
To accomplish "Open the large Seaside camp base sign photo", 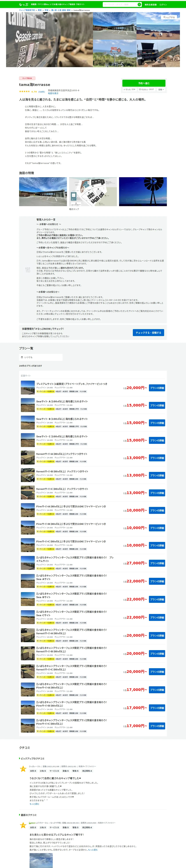I will [49, 40].
